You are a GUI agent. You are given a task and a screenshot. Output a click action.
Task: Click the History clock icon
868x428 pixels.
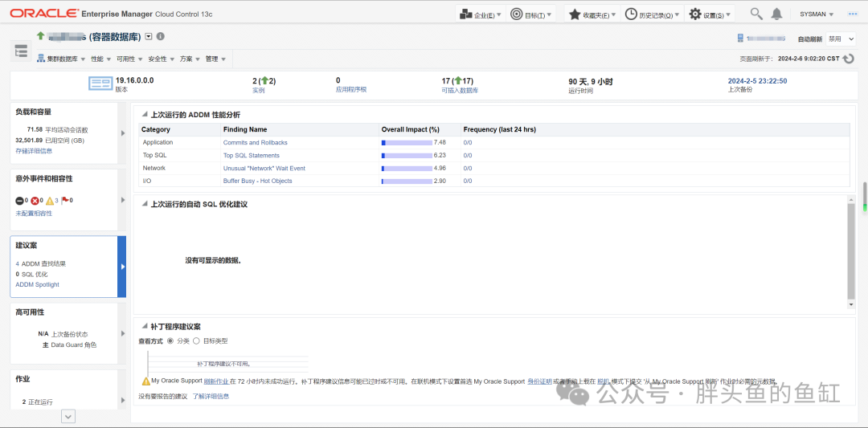[631, 14]
